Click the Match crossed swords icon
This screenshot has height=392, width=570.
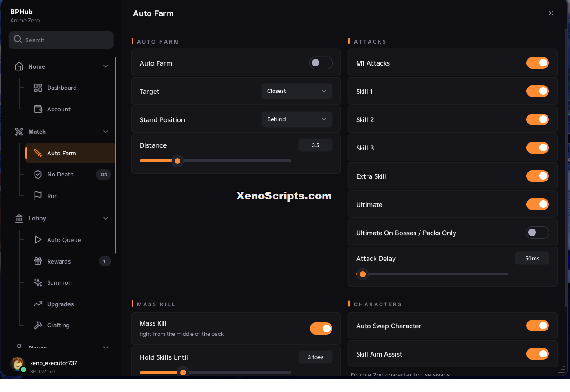click(19, 132)
